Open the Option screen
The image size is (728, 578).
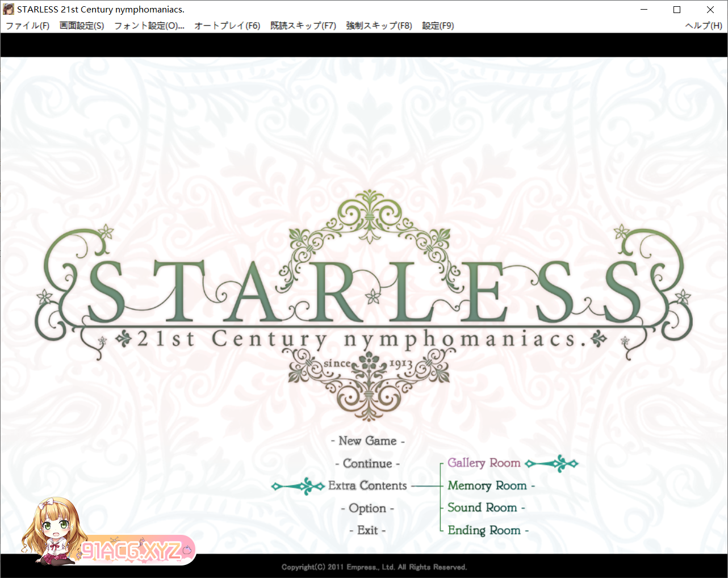[x=367, y=508]
